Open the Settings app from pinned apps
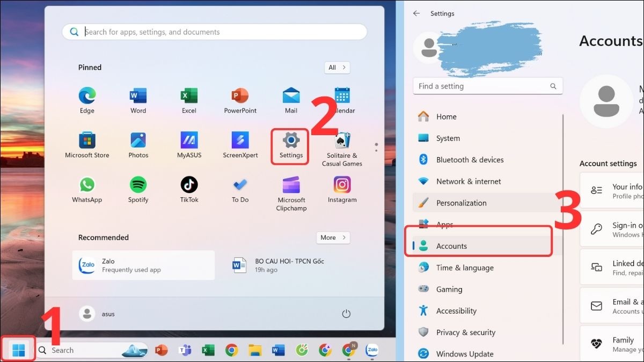Screen dimensions: 644x362 291,145
